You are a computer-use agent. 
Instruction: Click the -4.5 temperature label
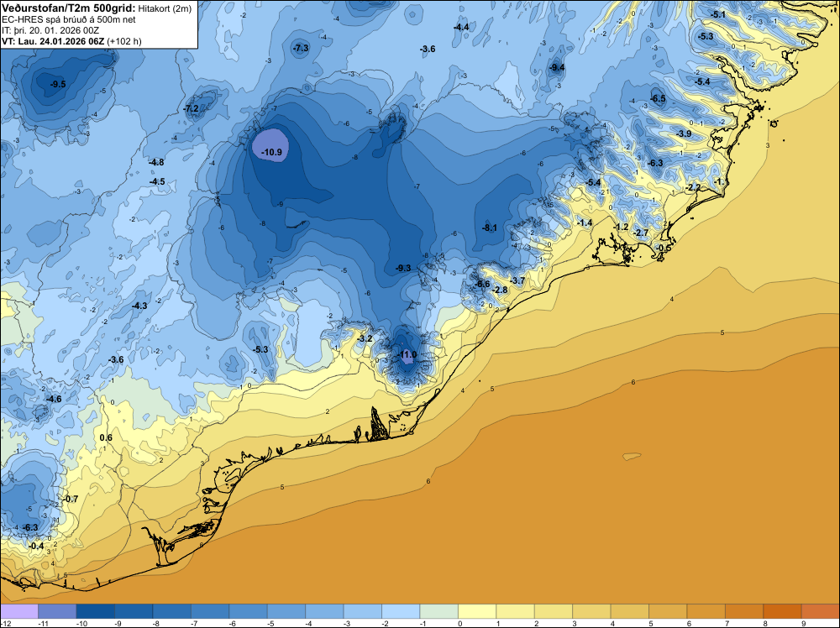click(x=157, y=181)
